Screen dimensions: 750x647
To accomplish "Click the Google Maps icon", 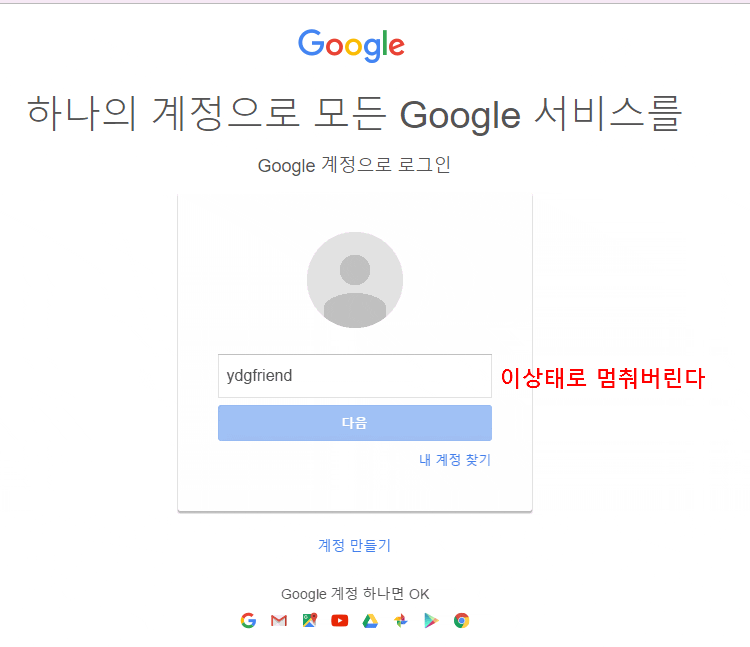I will 309,621.
